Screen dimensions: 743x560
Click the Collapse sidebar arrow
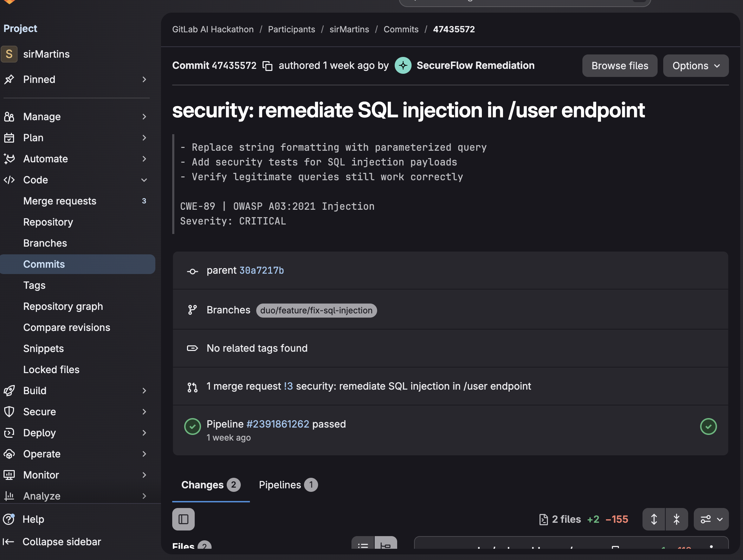9,542
